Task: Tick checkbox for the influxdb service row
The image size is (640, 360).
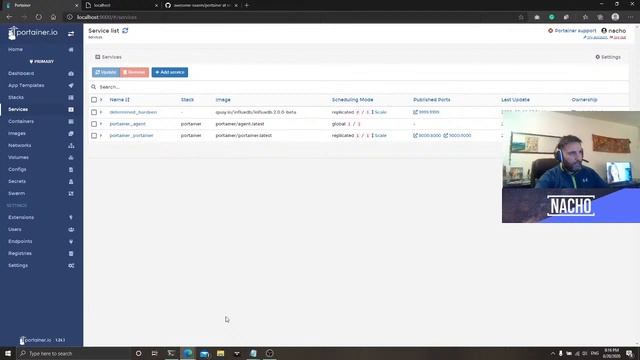Action: (94, 112)
